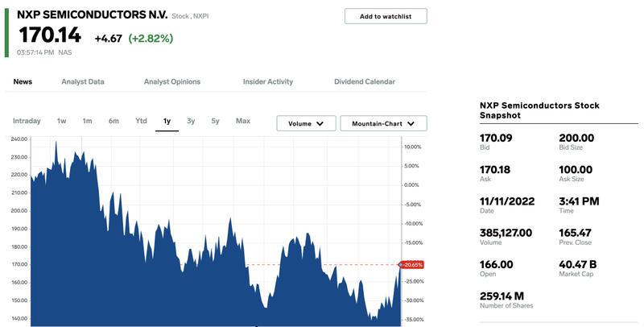The height and width of the screenshot is (327, 644).
Task: Click the 140.00 price axis label
Action: click(19, 319)
